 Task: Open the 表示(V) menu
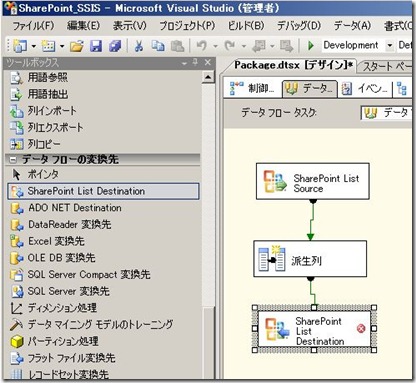[x=129, y=26]
